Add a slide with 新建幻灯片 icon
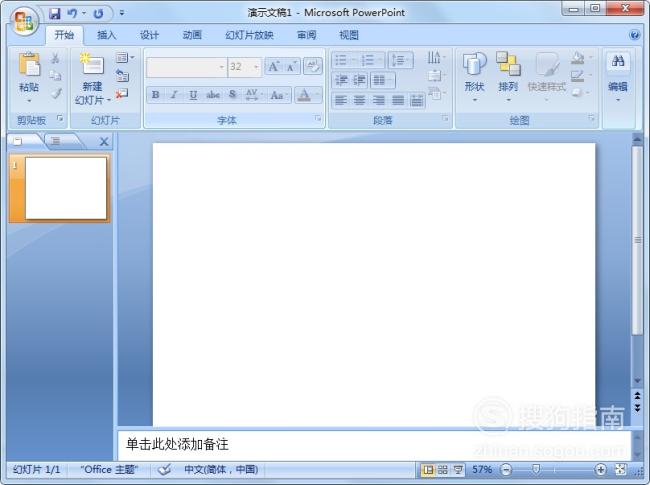The height and width of the screenshot is (485, 650). (x=92, y=65)
